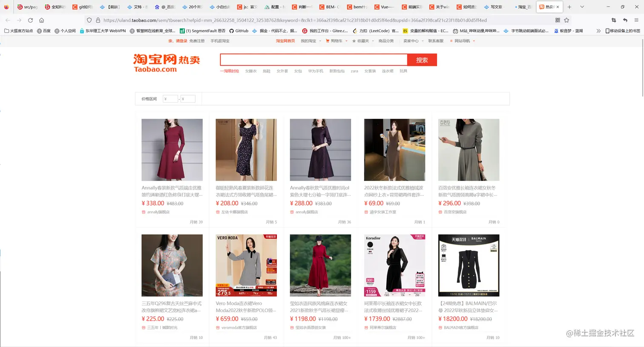The width and height of the screenshot is (644, 347).
Task: Click the 亲，请登录 login link
Action: coord(178,41)
